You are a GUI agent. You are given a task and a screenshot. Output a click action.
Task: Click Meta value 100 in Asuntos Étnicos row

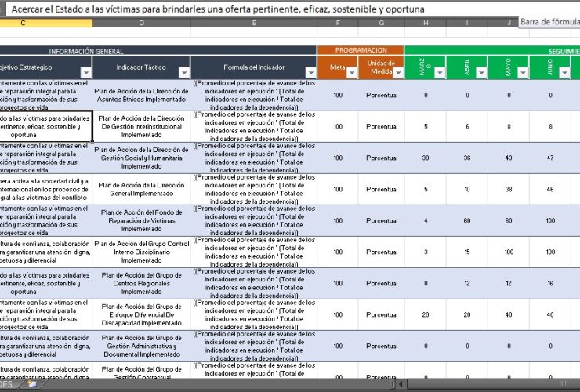(338, 95)
